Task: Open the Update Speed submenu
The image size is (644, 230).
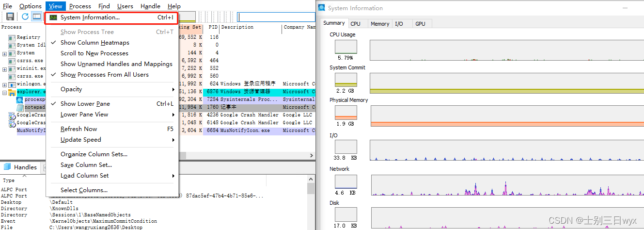Action: [112, 140]
